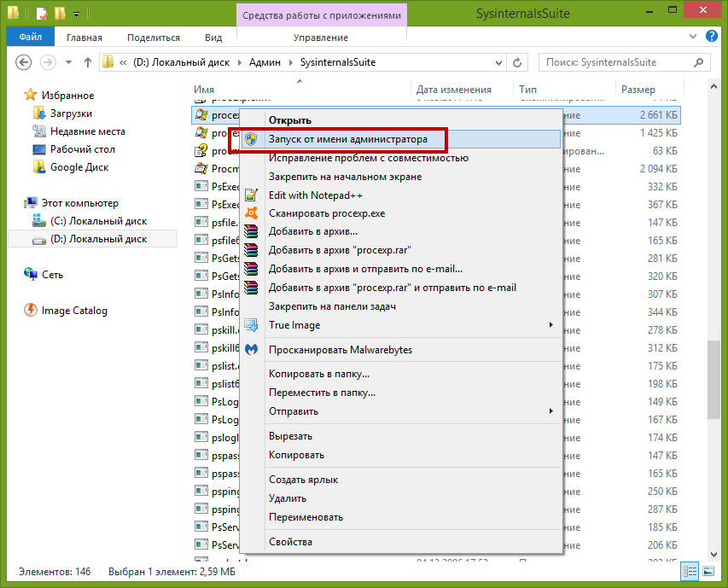Click the Google Диск folder icon
Viewport: 728px width, 588px height.
point(39,167)
